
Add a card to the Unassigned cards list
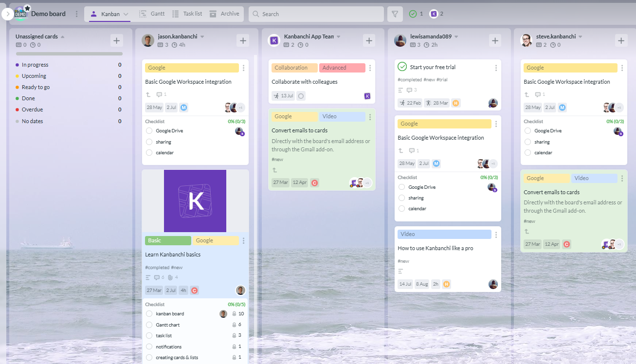pos(116,40)
